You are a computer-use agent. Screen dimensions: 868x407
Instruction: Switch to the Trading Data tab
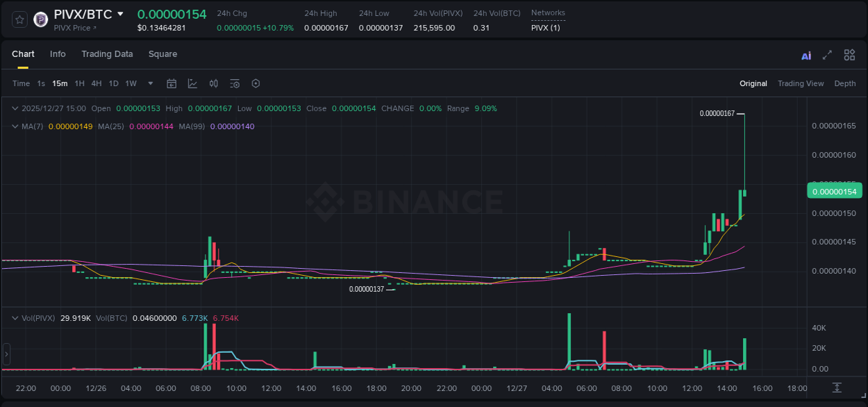107,54
